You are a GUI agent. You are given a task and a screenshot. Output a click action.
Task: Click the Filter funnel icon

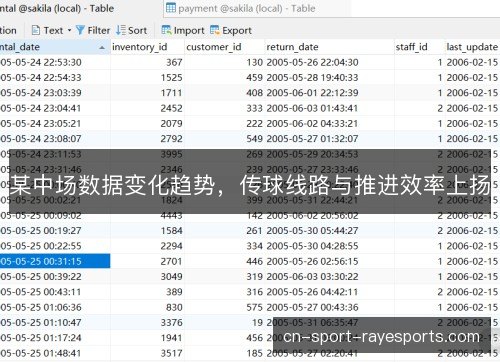(80, 30)
